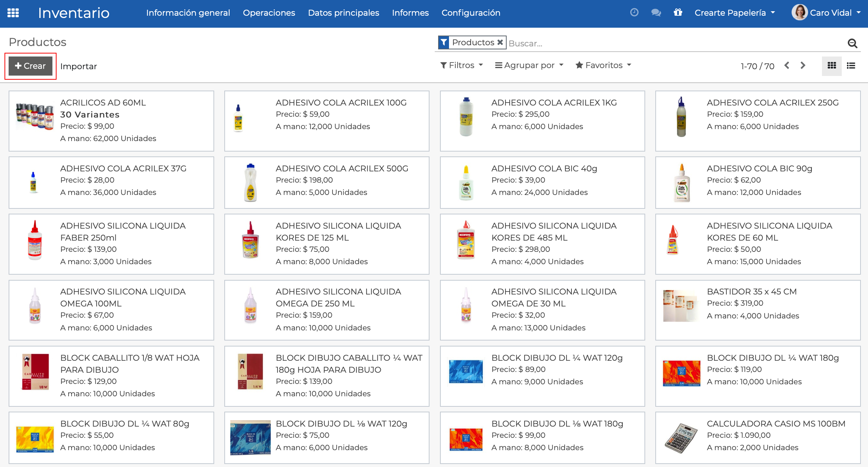Screen dimensions: 868x467
Task: Open Crearte Papelería company dropdown
Action: click(x=735, y=13)
